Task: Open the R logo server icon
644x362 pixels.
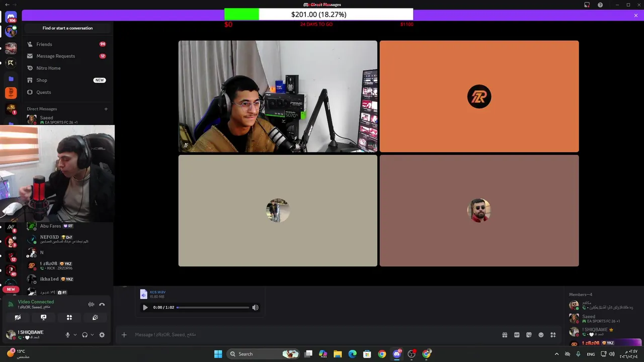Action: point(11,63)
